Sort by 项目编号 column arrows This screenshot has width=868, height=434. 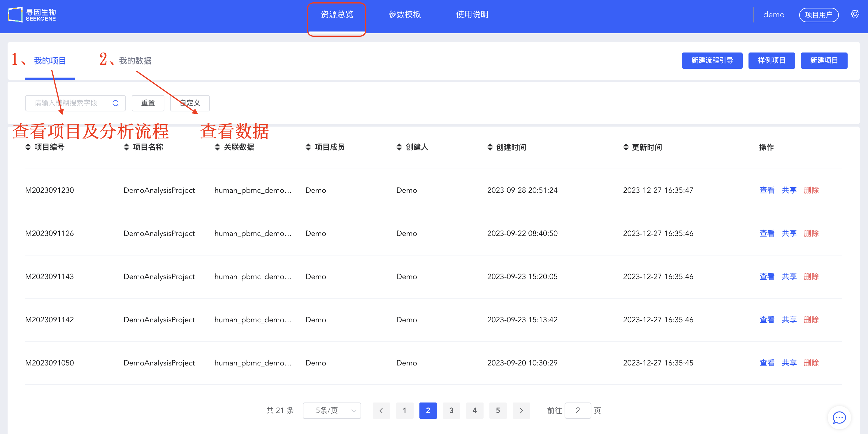point(28,147)
